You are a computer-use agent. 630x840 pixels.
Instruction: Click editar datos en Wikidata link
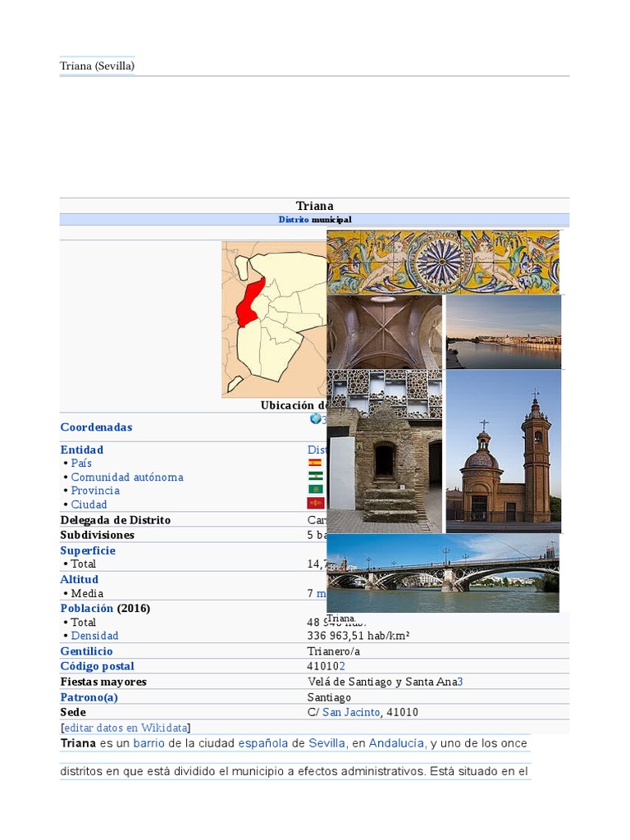[126, 728]
